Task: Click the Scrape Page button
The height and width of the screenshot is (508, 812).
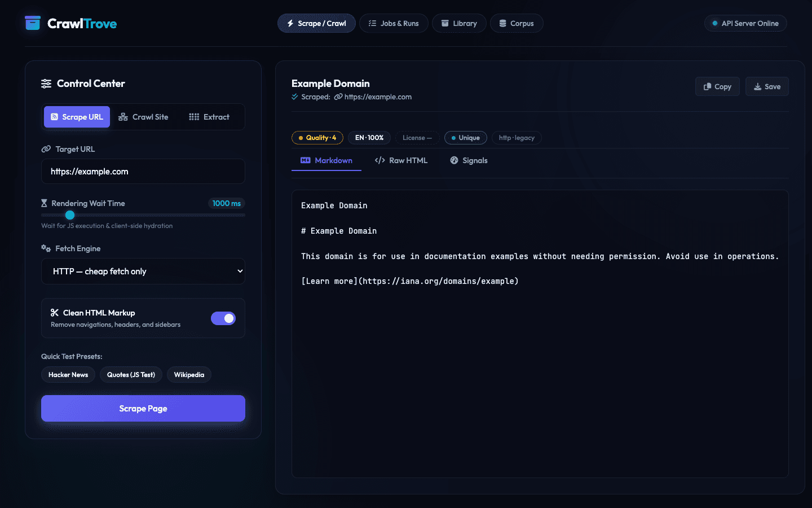Action: (x=143, y=408)
